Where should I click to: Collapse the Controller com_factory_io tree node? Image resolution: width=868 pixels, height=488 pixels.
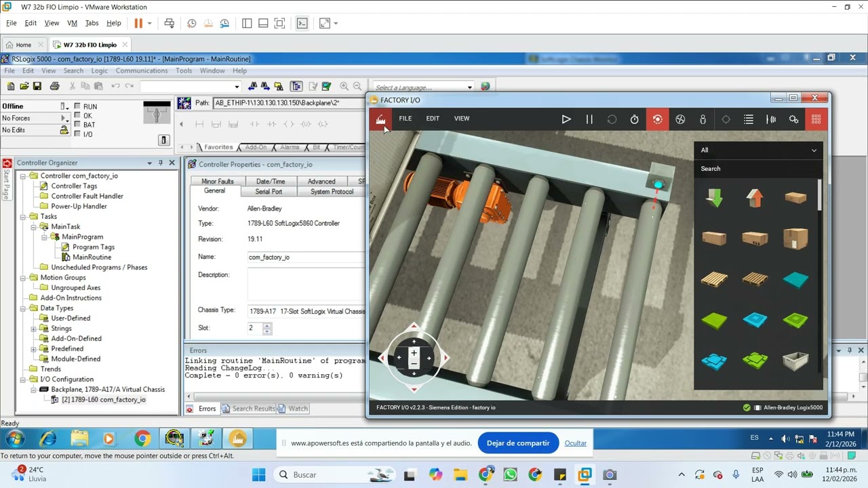point(22,176)
